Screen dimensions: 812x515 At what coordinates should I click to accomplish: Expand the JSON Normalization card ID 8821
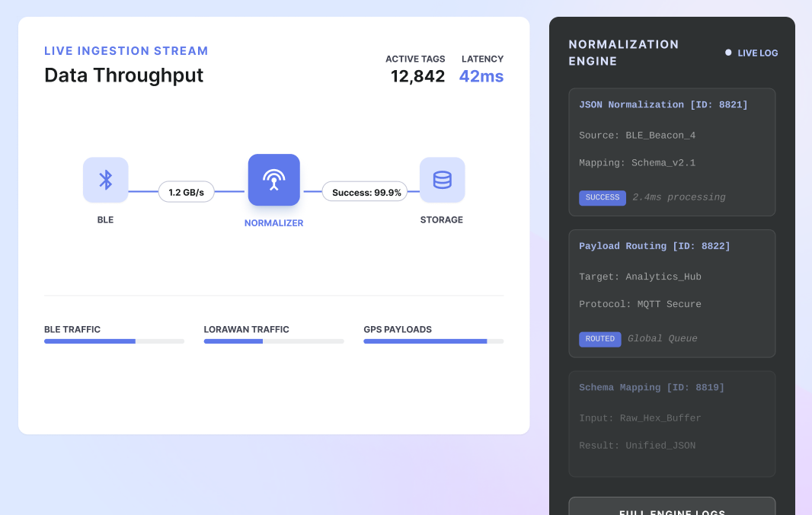(x=672, y=152)
